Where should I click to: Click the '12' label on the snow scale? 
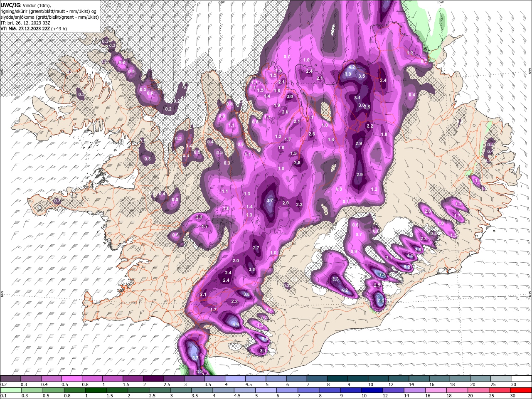coord(391,384)
